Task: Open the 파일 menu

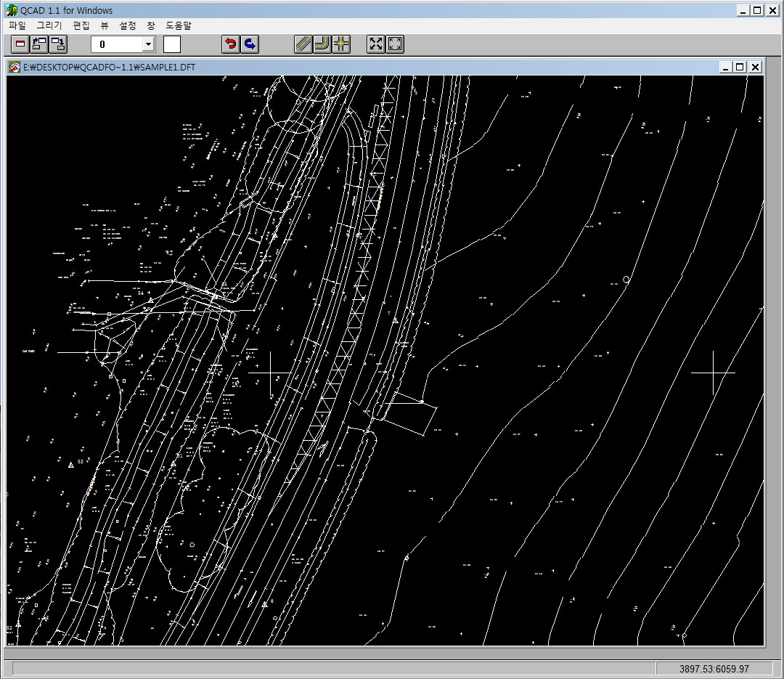Action: (17, 25)
